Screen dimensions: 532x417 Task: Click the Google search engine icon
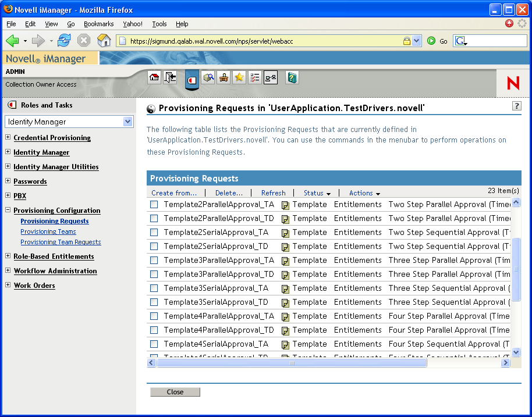click(x=461, y=41)
